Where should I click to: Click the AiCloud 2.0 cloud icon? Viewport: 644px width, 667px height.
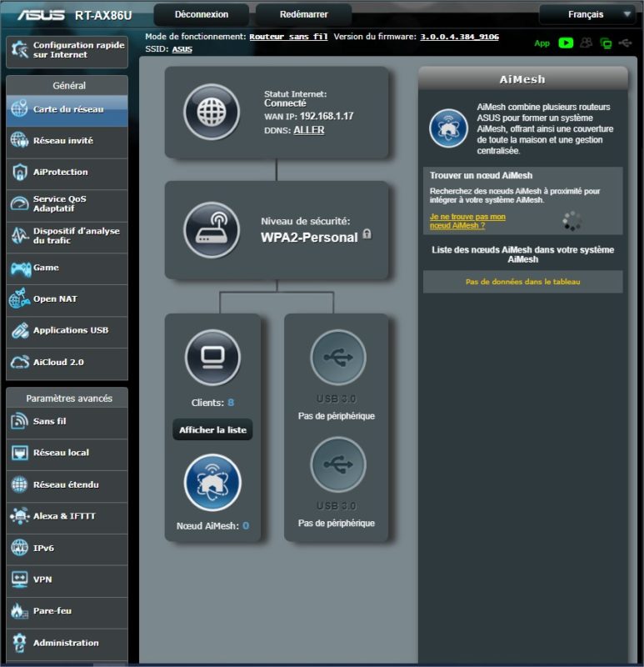pos(19,363)
